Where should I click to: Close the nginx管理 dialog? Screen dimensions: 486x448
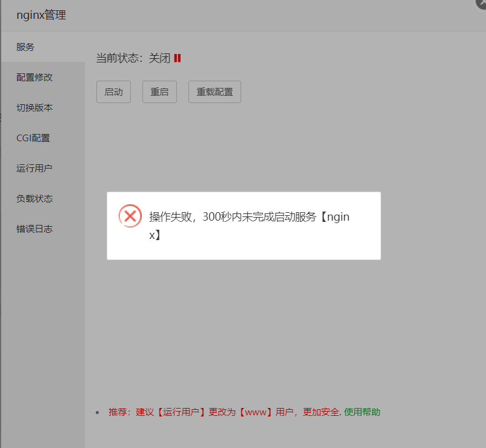click(481, 3)
